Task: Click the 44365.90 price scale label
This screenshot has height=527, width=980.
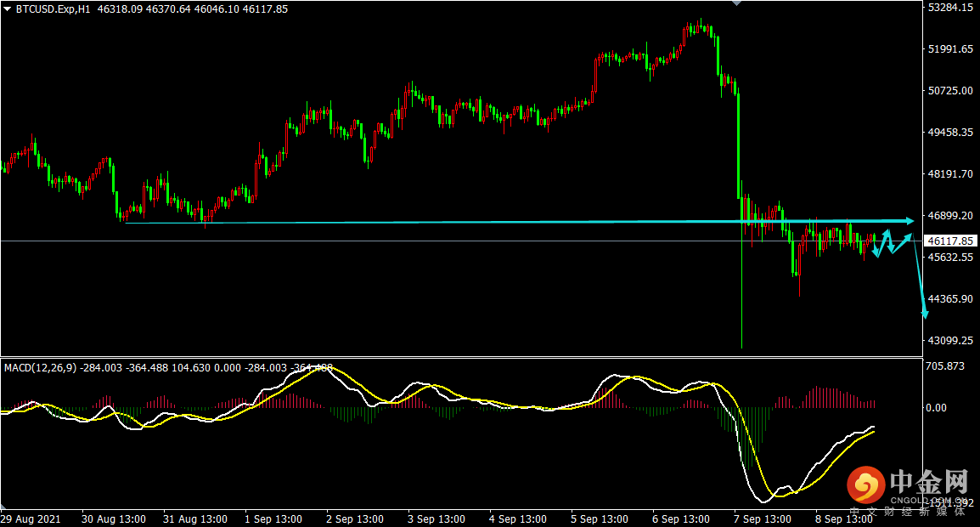Action: coord(950,299)
